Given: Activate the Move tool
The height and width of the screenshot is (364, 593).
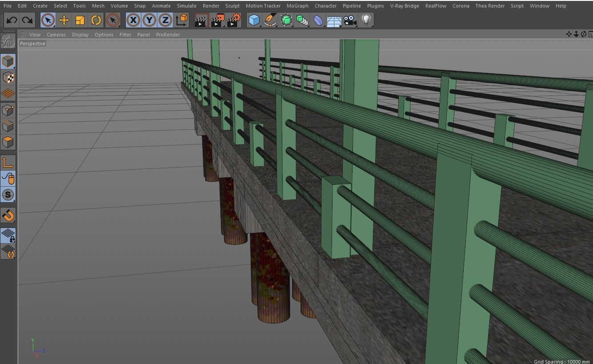Looking at the screenshot, I should pos(64,20).
